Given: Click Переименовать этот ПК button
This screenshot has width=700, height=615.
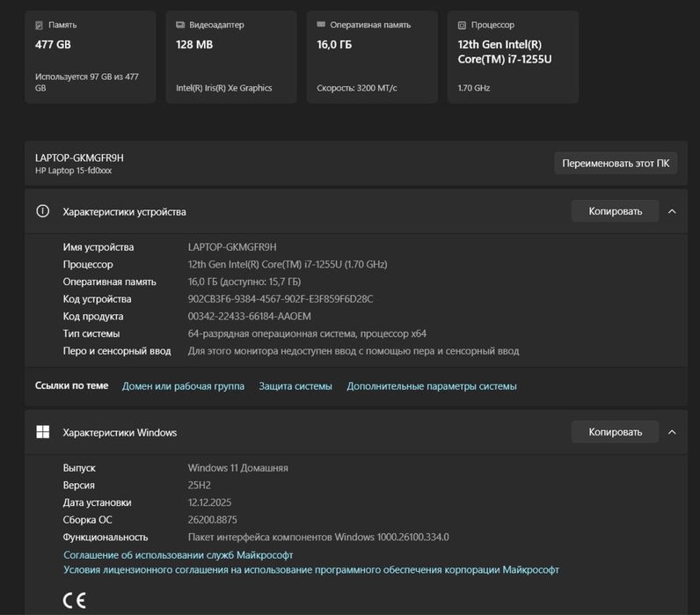Looking at the screenshot, I should [616, 164].
